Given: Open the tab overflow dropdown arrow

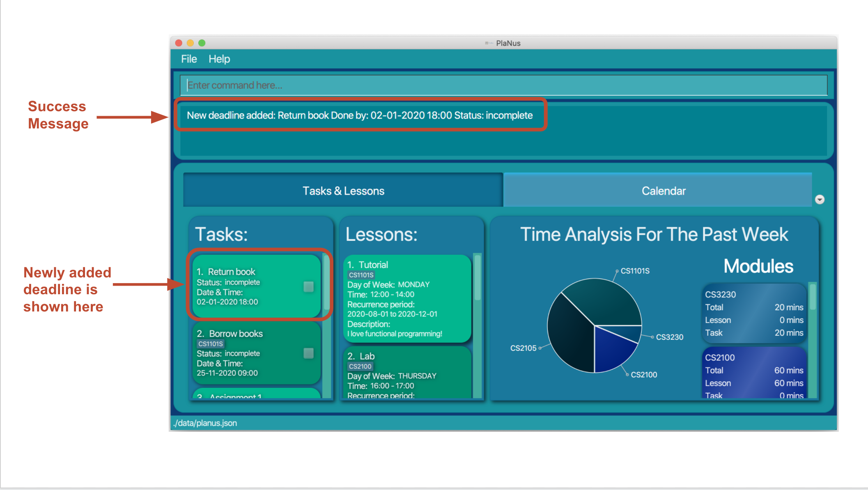Looking at the screenshot, I should 820,199.
